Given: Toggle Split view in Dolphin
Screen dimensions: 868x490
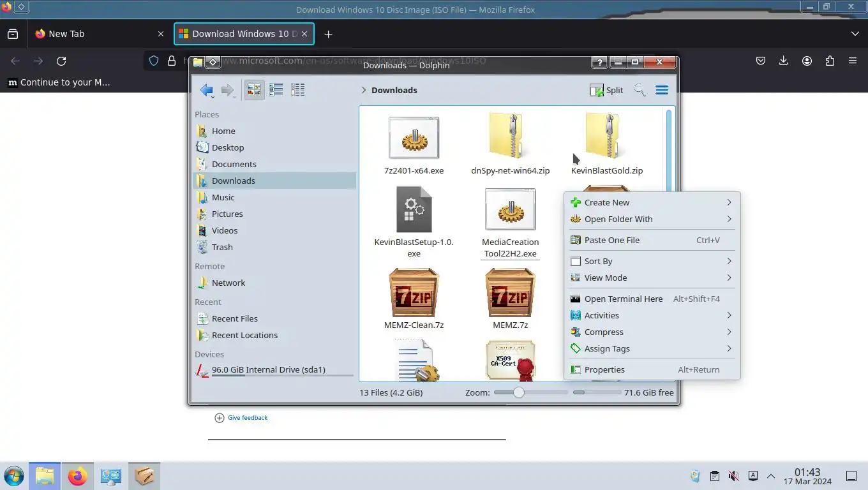Looking at the screenshot, I should 606,90.
